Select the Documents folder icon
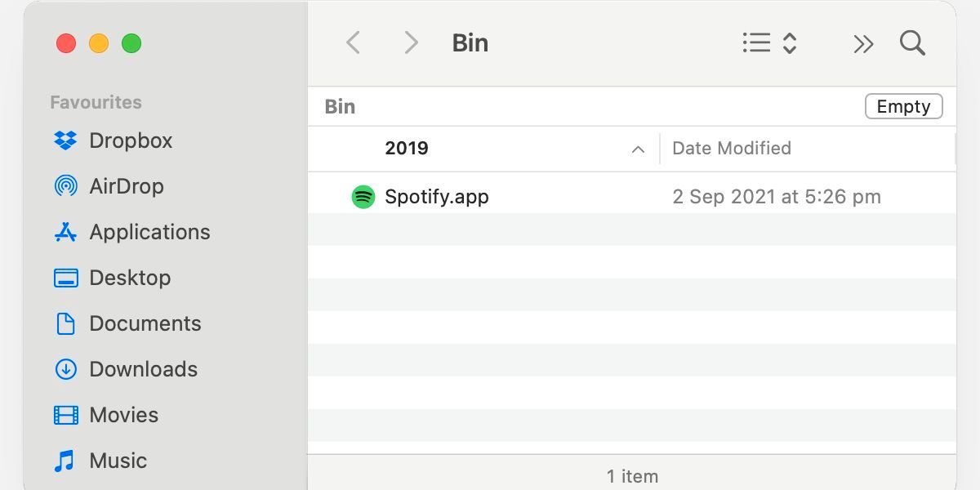980x490 pixels. coord(65,323)
